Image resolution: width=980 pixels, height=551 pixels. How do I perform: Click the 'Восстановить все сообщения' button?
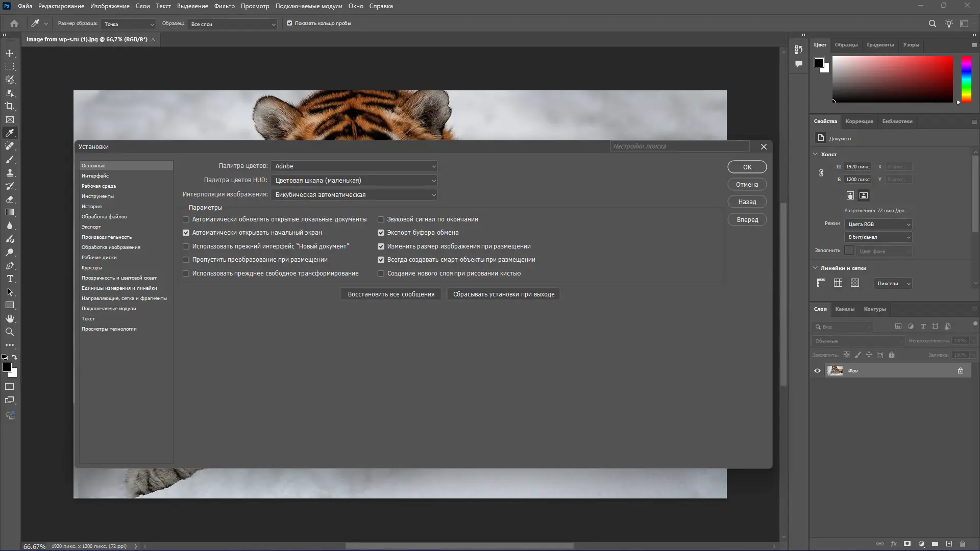pos(391,294)
